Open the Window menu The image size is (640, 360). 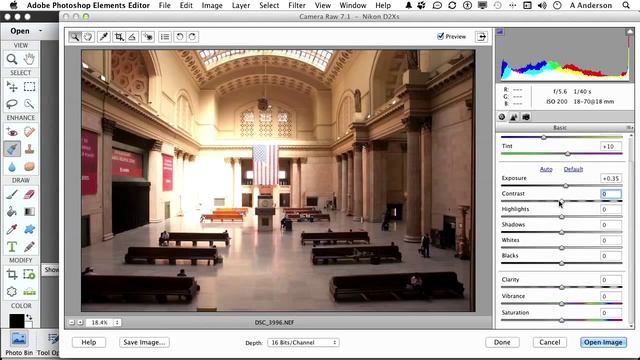pos(353,5)
